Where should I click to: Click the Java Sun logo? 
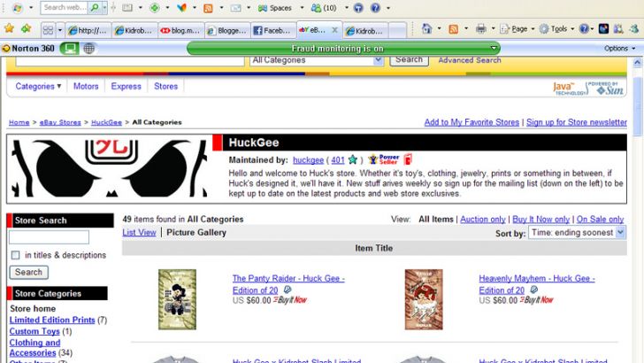pos(589,88)
